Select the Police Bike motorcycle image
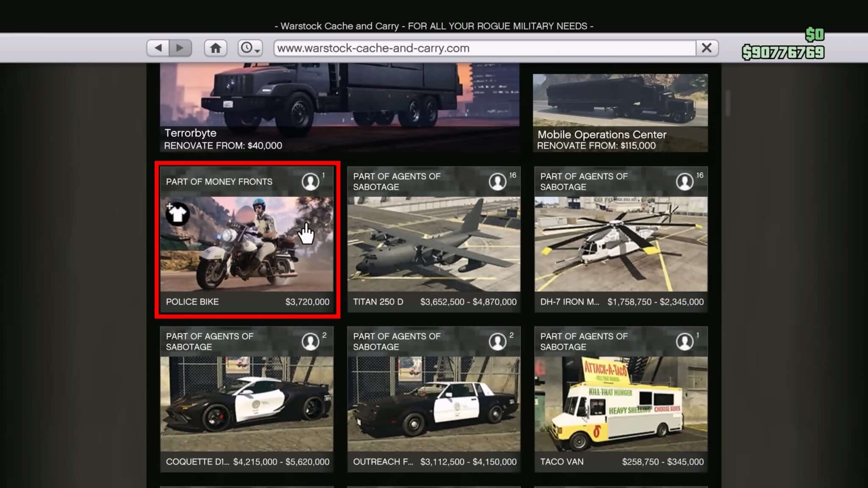 coord(247,244)
